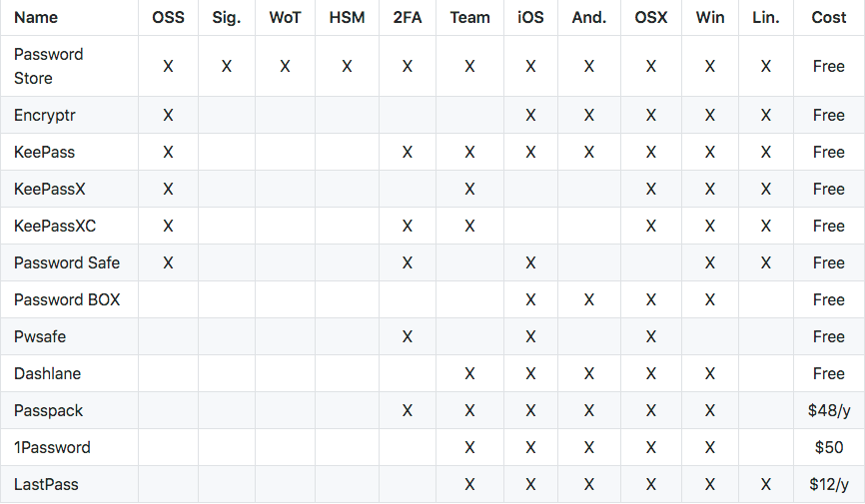
Task: Click the X under OSS for Password Safe
Action: (168, 263)
